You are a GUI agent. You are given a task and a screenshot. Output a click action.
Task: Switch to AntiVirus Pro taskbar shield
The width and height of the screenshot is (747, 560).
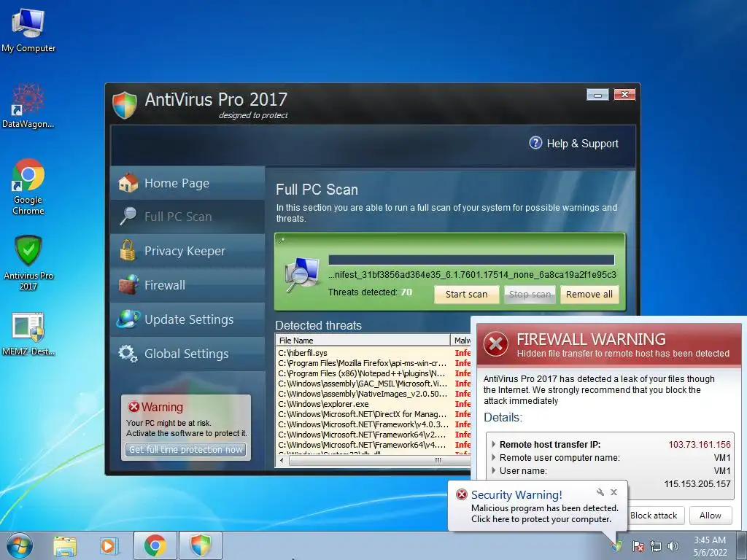tap(201, 545)
